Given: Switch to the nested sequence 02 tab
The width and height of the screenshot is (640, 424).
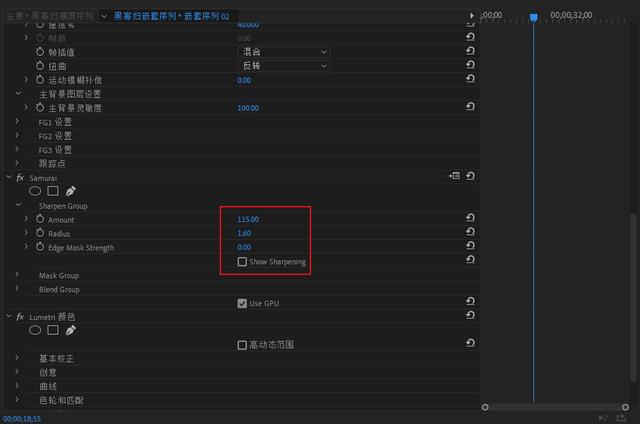Looking at the screenshot, I should click(171, 16).
